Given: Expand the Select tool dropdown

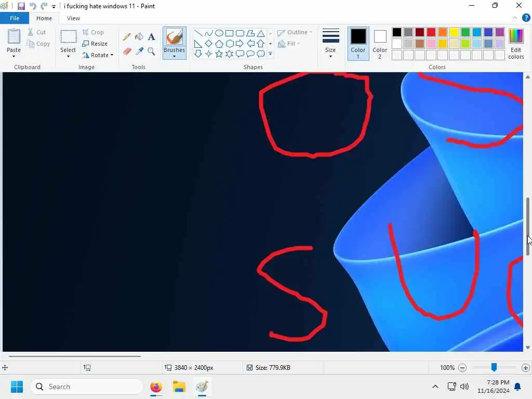Looking at the screenshot, I should 68,57.
